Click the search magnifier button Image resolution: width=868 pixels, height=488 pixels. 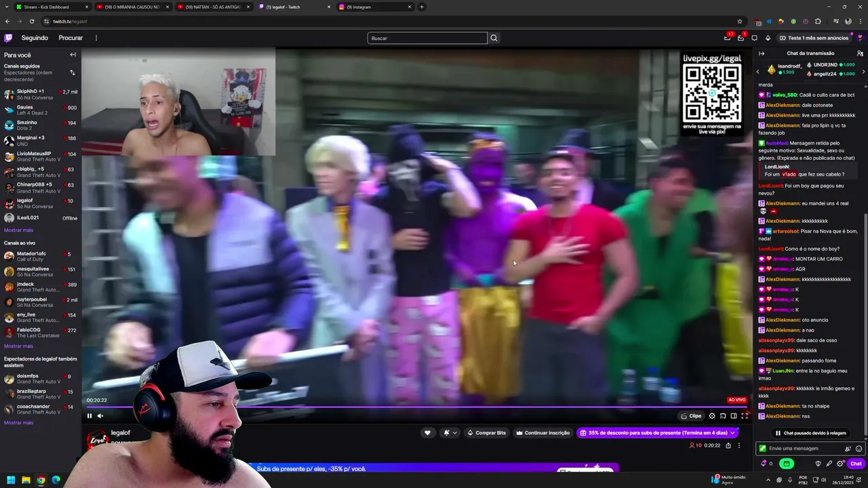coord(494,38)
